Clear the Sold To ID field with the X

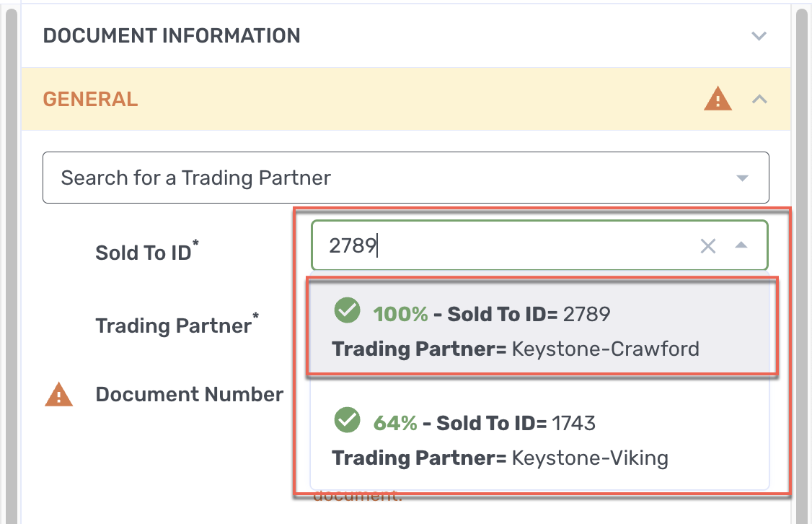coord(707,245)
